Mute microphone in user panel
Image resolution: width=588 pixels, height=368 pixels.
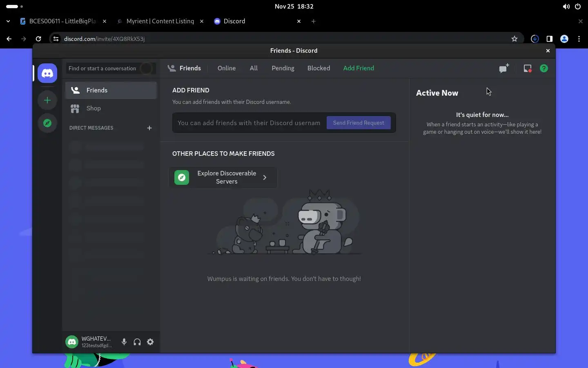[124, 342]
